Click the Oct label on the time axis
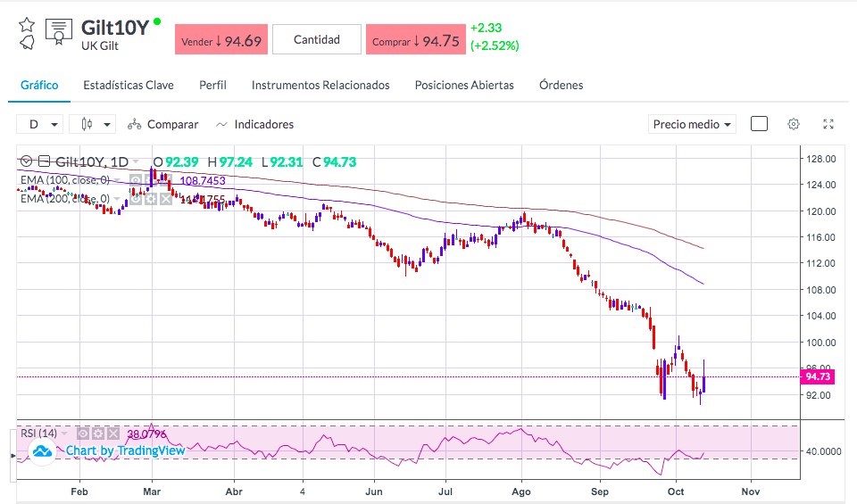Screen dimensions: 857x504 click(676, 492)
